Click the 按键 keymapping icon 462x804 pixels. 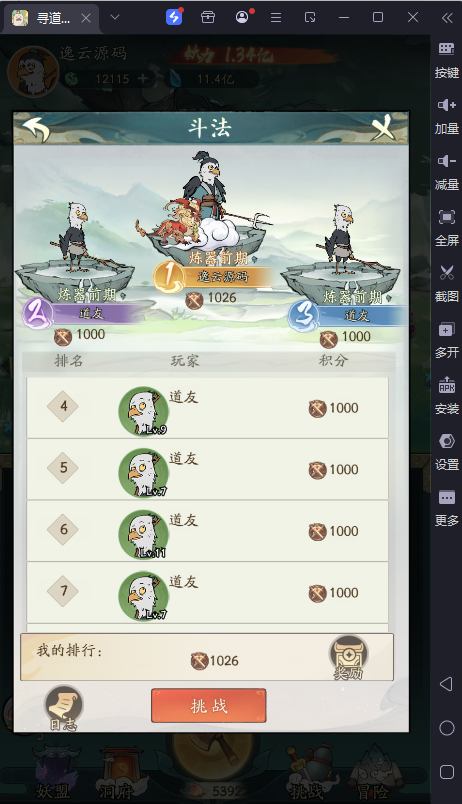(447, 61)
